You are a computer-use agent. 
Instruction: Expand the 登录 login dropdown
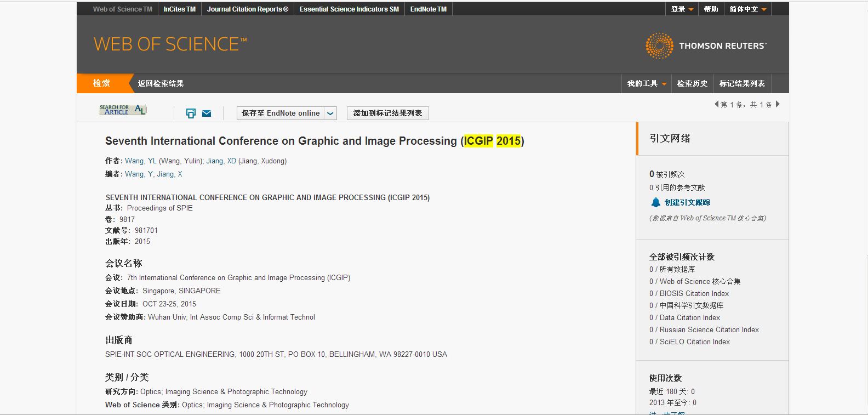(x=682, y=9)
